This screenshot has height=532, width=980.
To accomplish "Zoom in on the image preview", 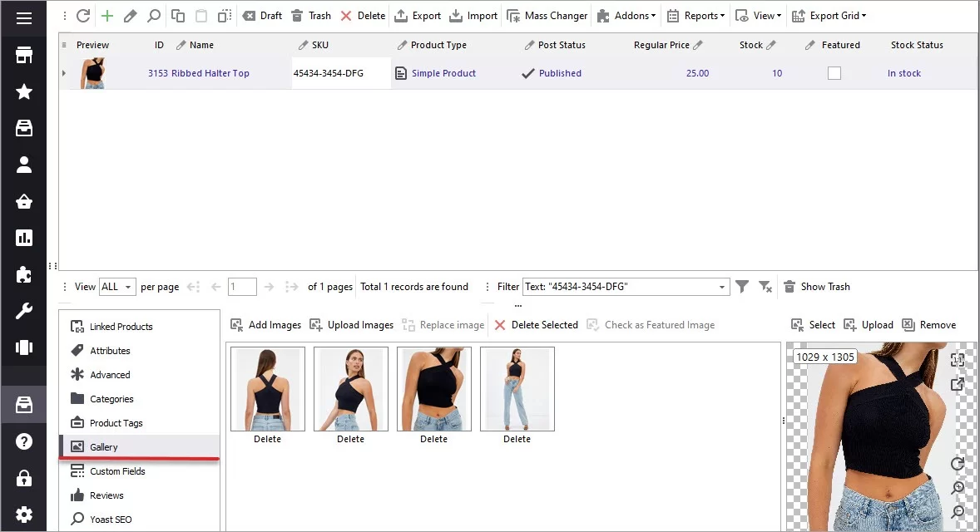I will coord(958,489).
